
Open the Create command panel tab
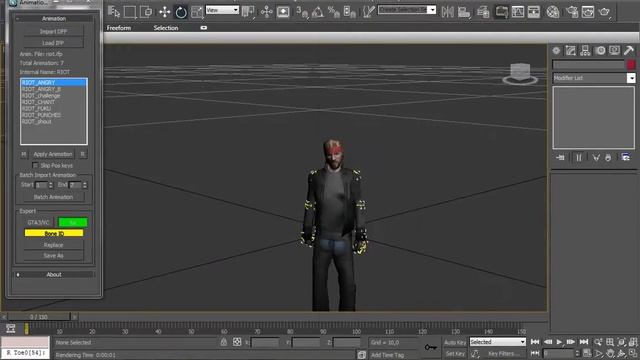point(556,51)
